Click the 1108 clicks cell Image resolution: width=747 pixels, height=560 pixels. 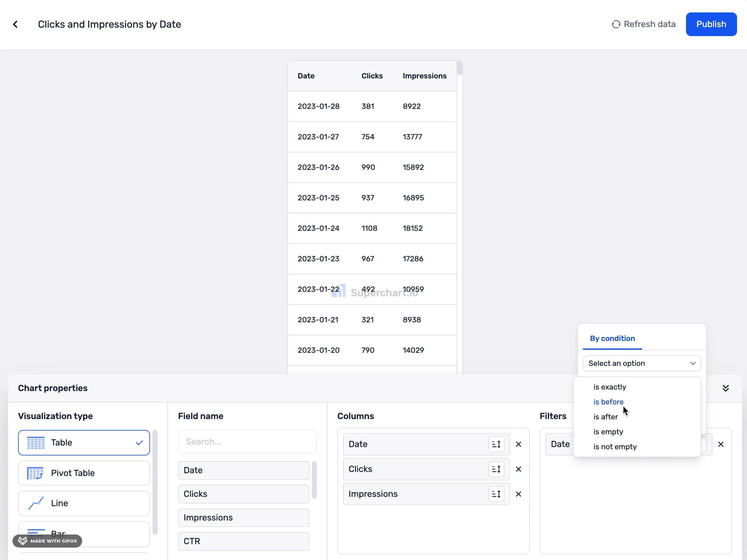(369, 228)
